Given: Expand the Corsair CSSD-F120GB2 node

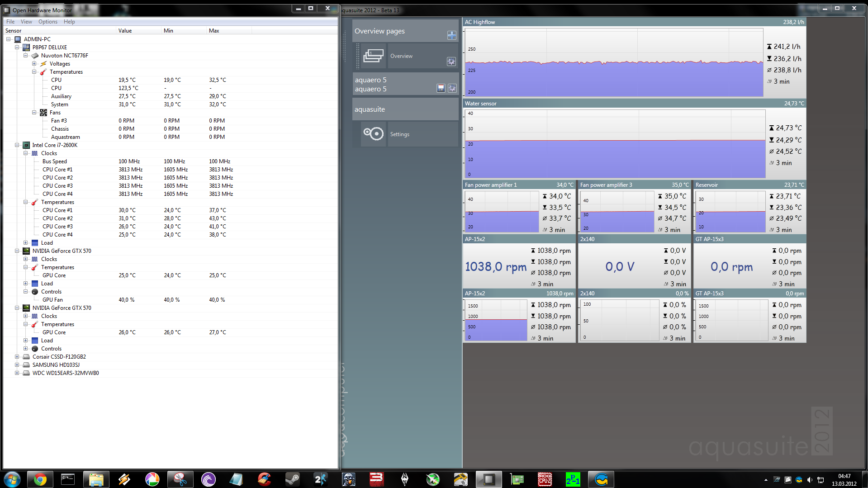Looking at the screenshot, I should click(x=17, y=357).
